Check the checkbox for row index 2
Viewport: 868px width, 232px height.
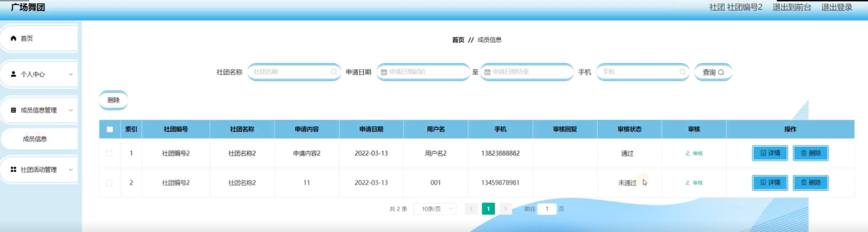[x=110, y=183]
